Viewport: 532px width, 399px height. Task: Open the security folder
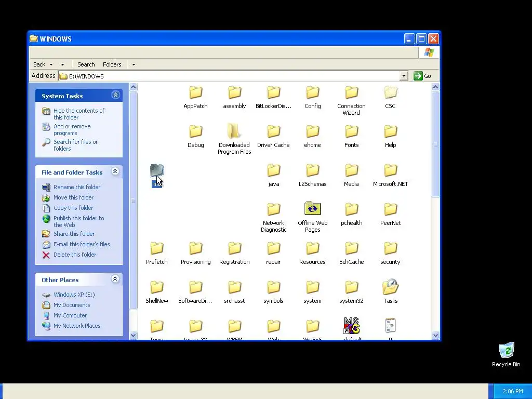coord(391,254)
